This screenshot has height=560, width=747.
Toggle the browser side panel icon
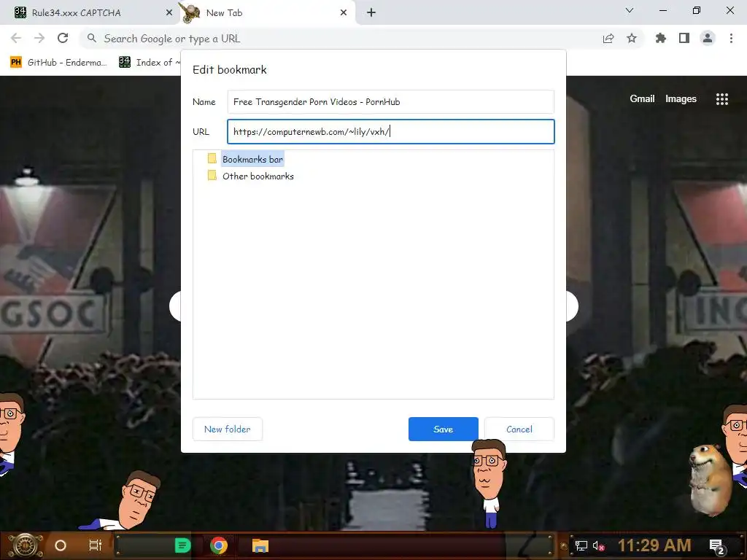click(684, 38)
